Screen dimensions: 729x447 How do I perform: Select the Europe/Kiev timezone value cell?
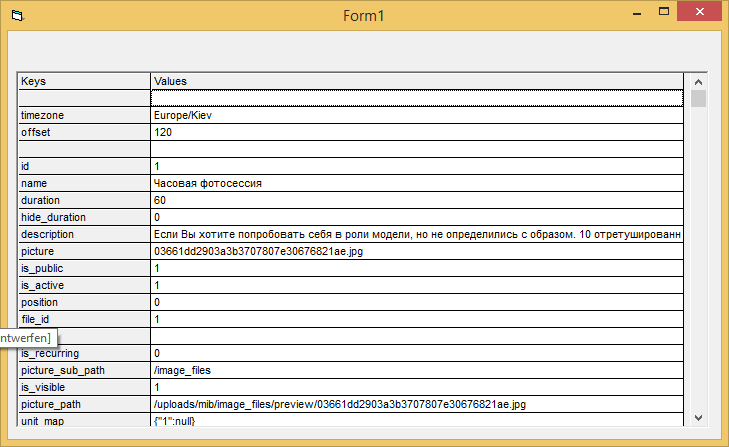tap(416, 115)
